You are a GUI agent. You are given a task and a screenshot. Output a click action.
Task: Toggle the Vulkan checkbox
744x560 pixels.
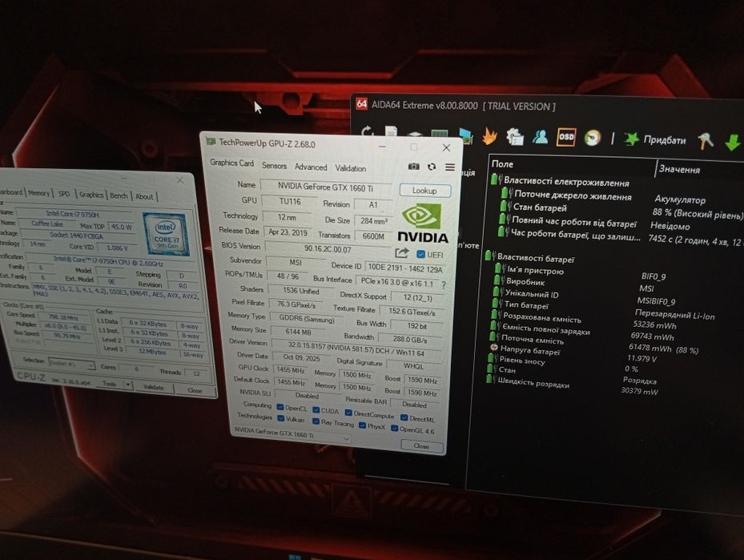[280, 418]
